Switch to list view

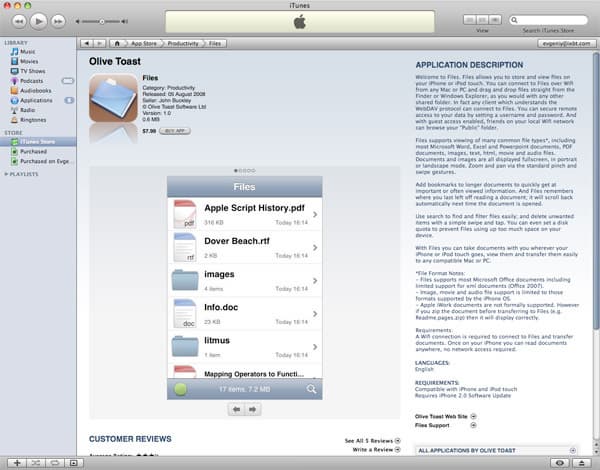click(470, 20)
